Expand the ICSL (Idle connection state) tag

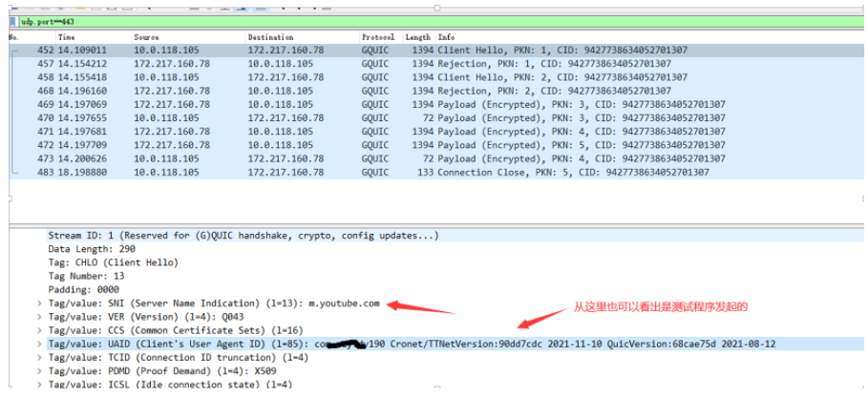(x=39, y=385)
